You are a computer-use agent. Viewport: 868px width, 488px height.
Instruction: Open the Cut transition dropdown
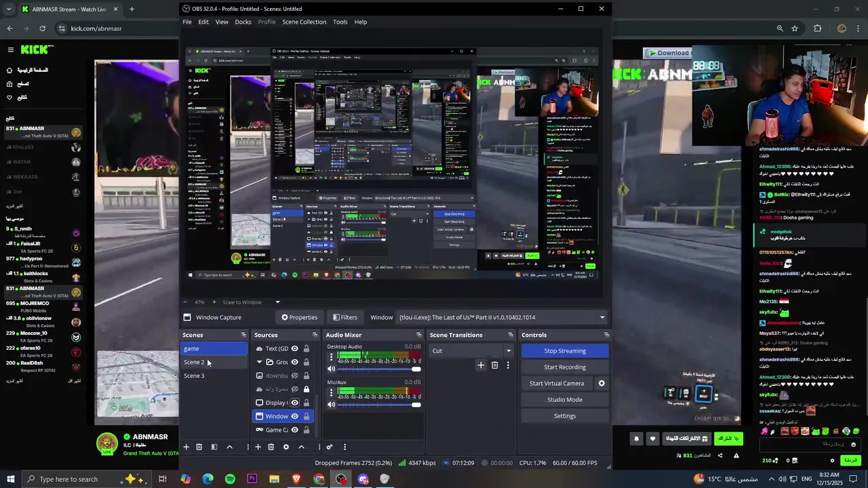(472, 350)
